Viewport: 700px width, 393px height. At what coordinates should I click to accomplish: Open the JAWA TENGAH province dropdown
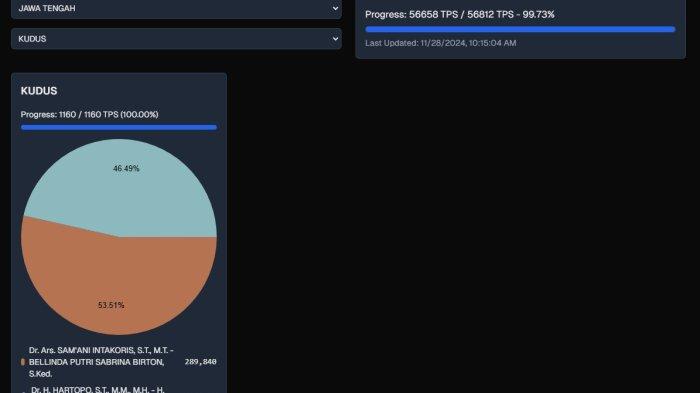pos(176,8)
